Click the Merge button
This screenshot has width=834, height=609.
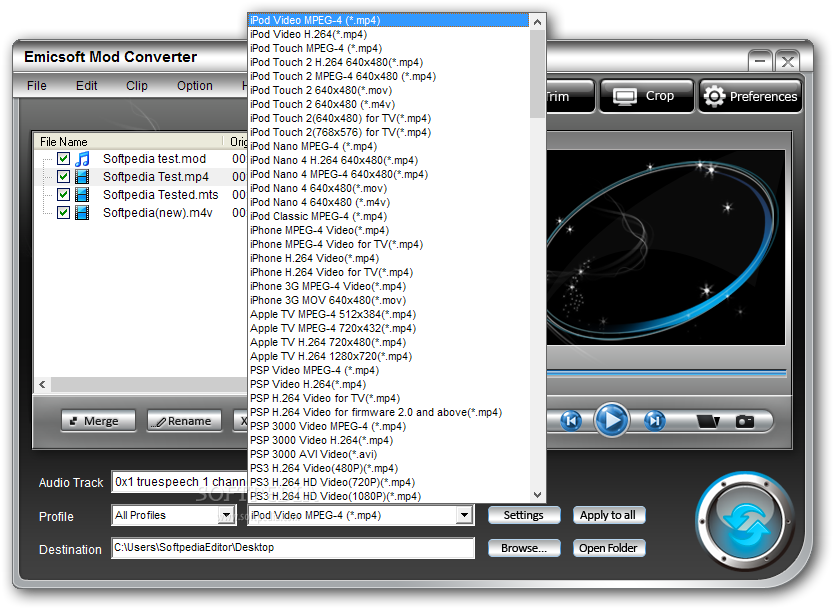click(x=98, y=421)
